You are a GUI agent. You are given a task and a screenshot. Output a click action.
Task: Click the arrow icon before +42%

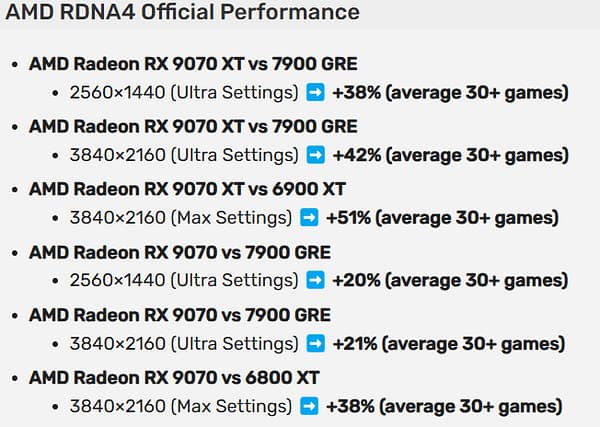pyautogui.click(x=315, y=155)
